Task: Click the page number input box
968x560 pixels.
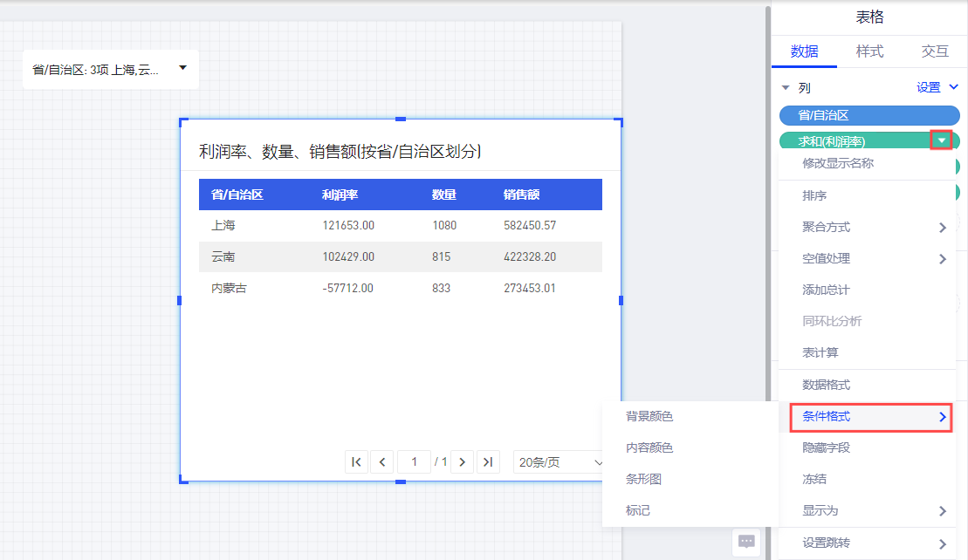Action: [x=415, y=462]
